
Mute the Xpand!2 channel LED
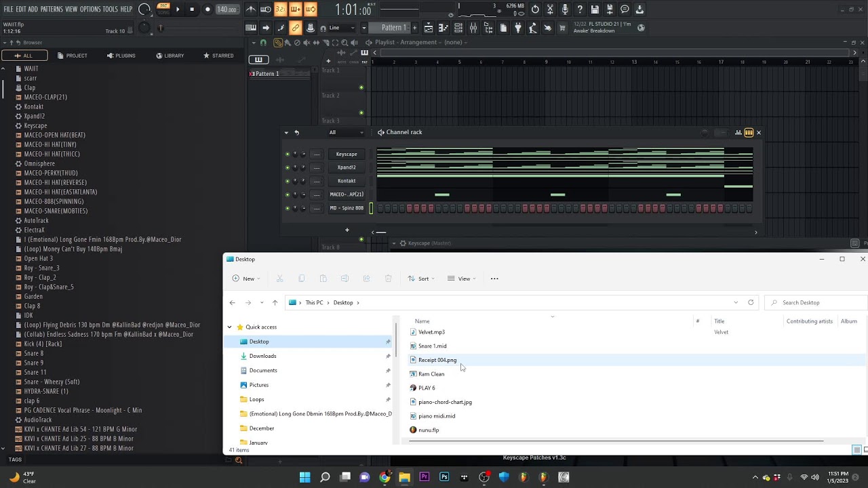click(x=288, y=167)
